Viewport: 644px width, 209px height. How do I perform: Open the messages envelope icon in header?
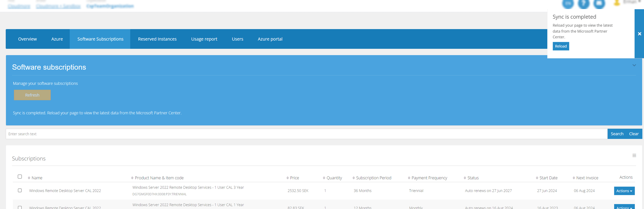click(x=599, y=4)
